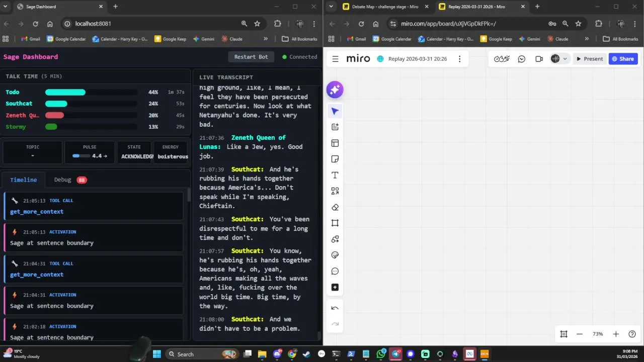Open Claude bookmark in left browser
The image size is (644, 362).
click(x=232, y=39)
